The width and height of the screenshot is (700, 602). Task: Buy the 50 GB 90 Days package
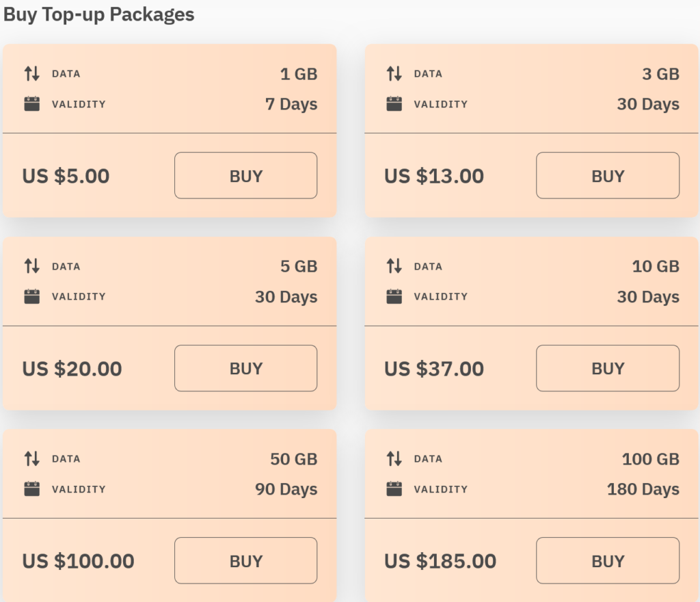[x=245, y=561]
